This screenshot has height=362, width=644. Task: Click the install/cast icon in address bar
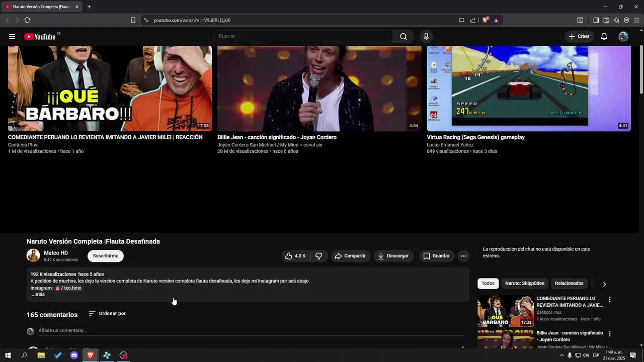click(461, 20)
